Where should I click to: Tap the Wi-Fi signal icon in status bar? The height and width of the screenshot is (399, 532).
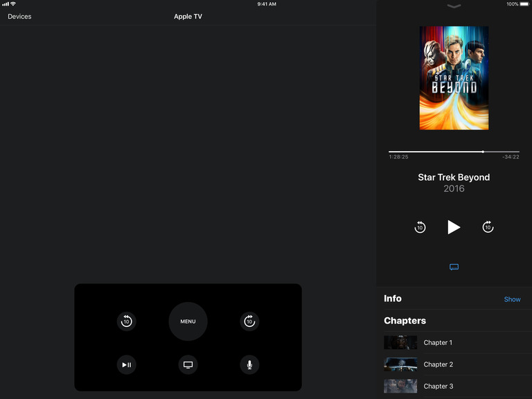(13, 3)
